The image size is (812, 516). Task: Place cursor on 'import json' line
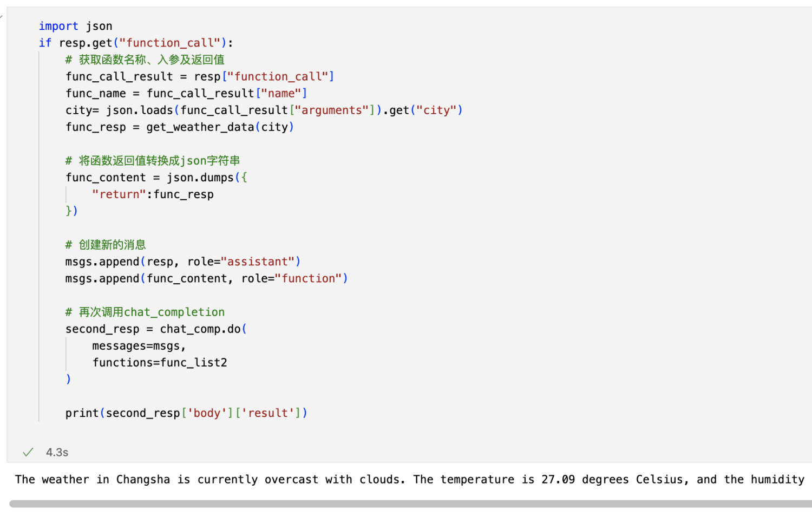pos(75,26)
